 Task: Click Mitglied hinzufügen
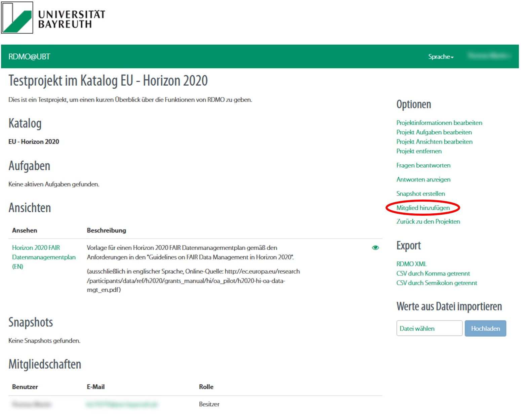423,208
